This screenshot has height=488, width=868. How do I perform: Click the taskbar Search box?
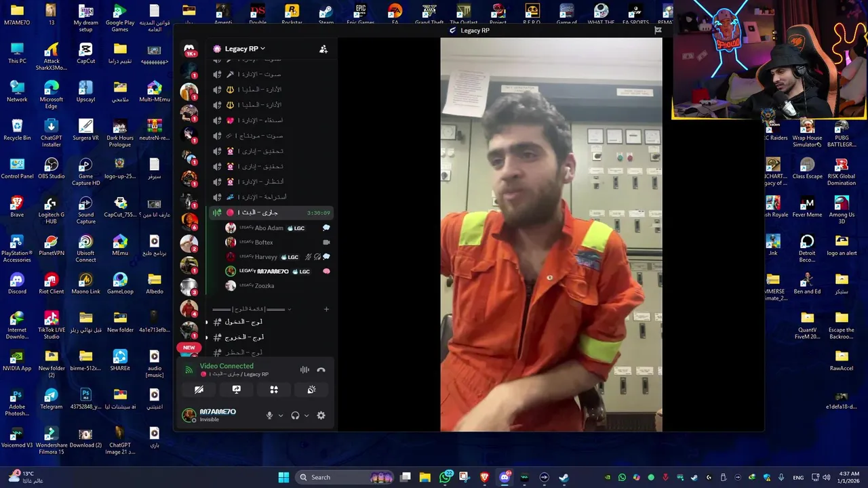tap(345, 477)
